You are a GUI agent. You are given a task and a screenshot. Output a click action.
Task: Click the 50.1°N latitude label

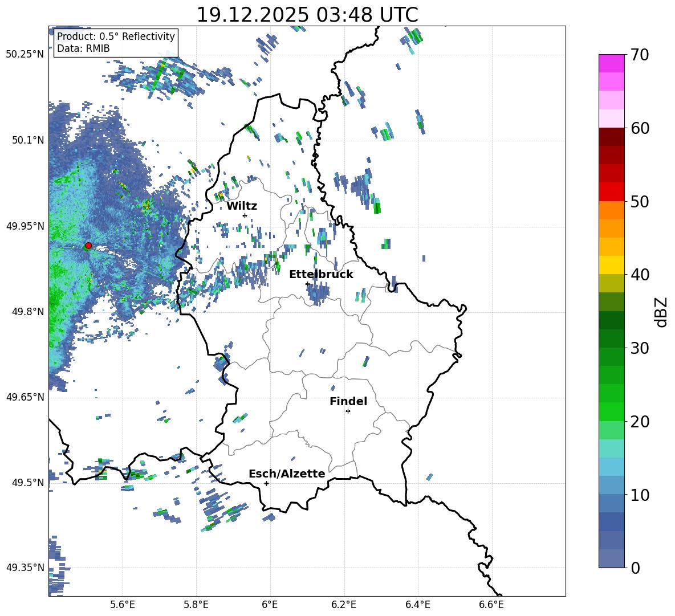27,140
